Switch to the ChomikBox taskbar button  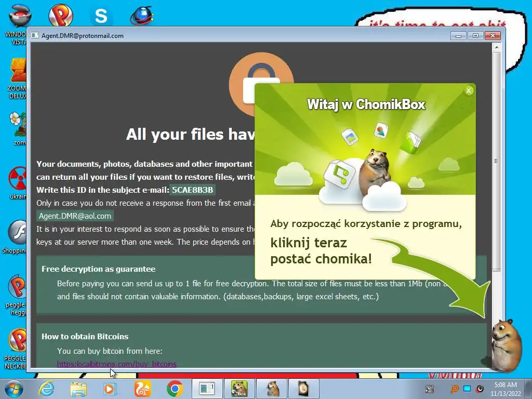click(x=239, y=389)
